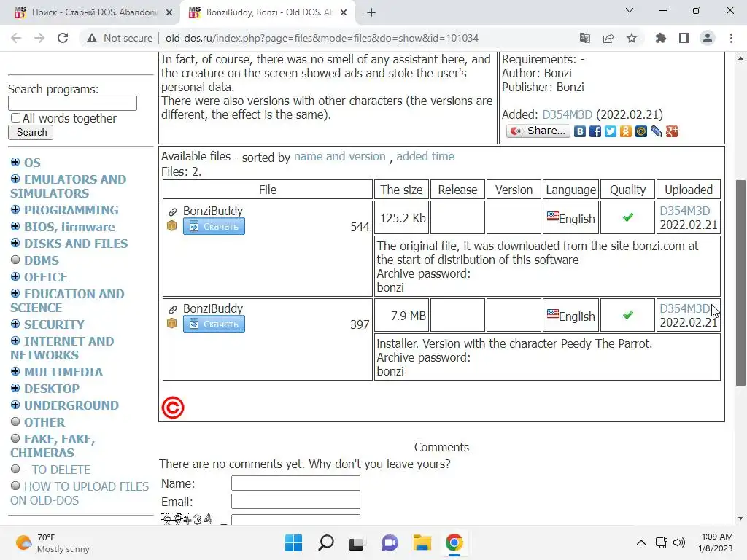Reload the page
This screenshot has width=747, height=560.
click(x=63, y=38)
